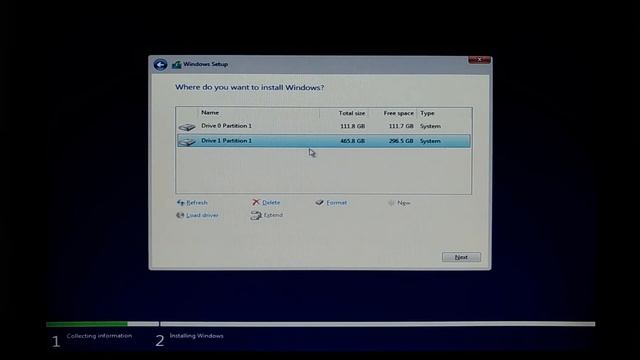
Task: Click the 296.5 GB free space cell
Action: (x=401, y=141)
